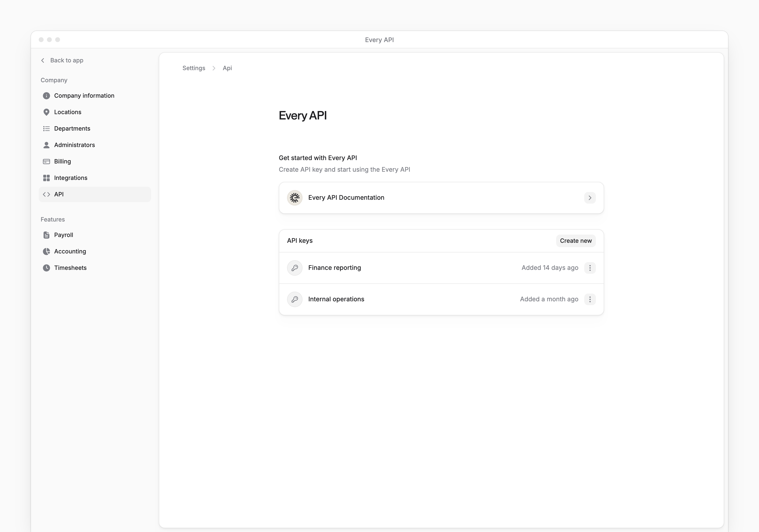Click the Departments list icon
Viewport: 759px width, 532px height.
click(46, 128)
